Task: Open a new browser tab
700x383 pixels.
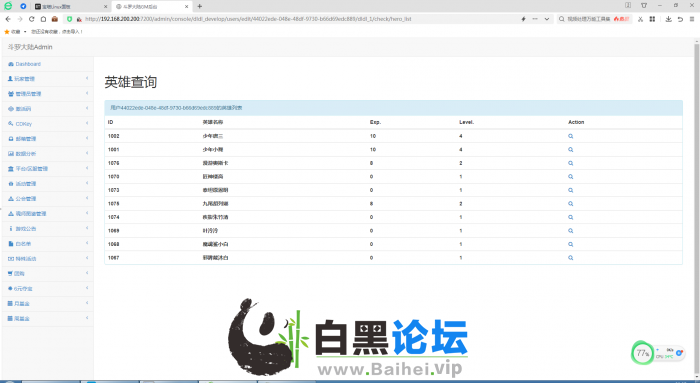Action: [x=200, y=6]
